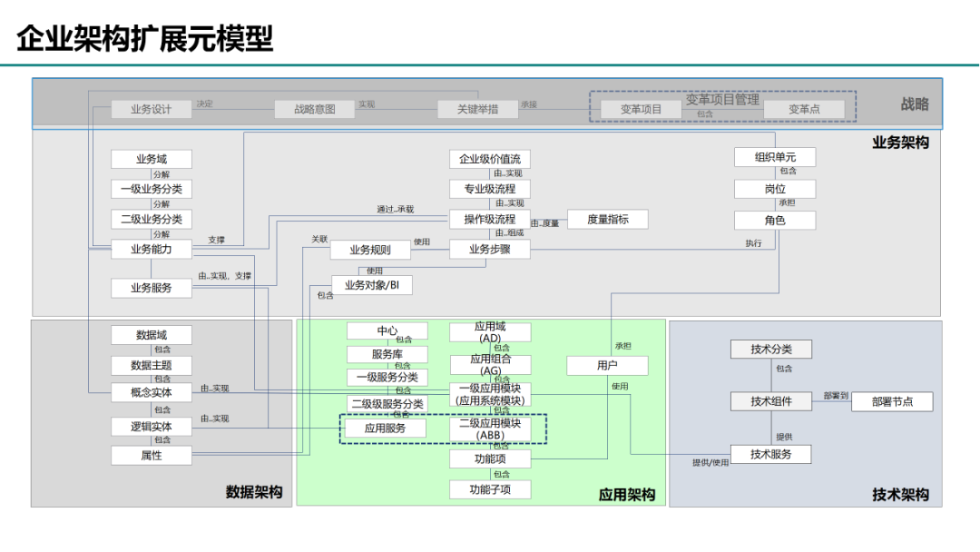Click the 关键举措 box
The width and height of the screenshot is (980, 552).
click(478, 109)
